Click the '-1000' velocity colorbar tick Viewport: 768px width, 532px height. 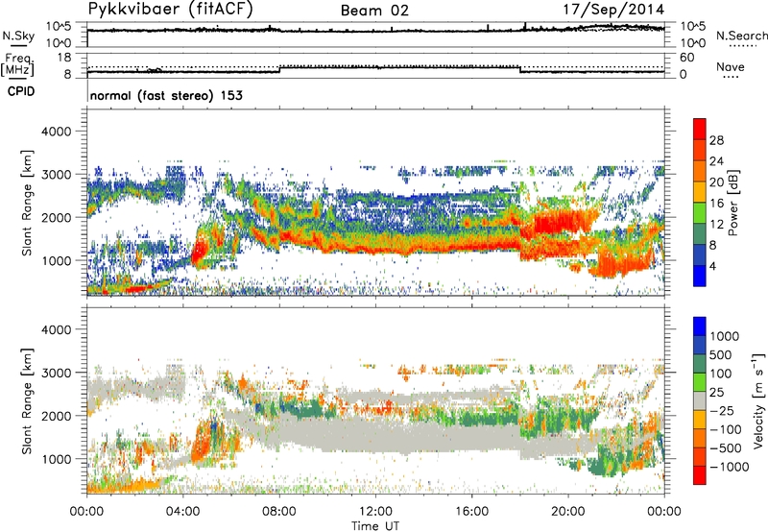point(729,467)
